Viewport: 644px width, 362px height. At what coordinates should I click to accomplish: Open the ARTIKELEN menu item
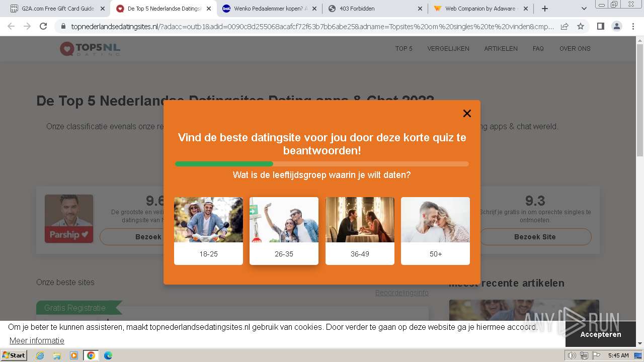click(x=501, y=49)
